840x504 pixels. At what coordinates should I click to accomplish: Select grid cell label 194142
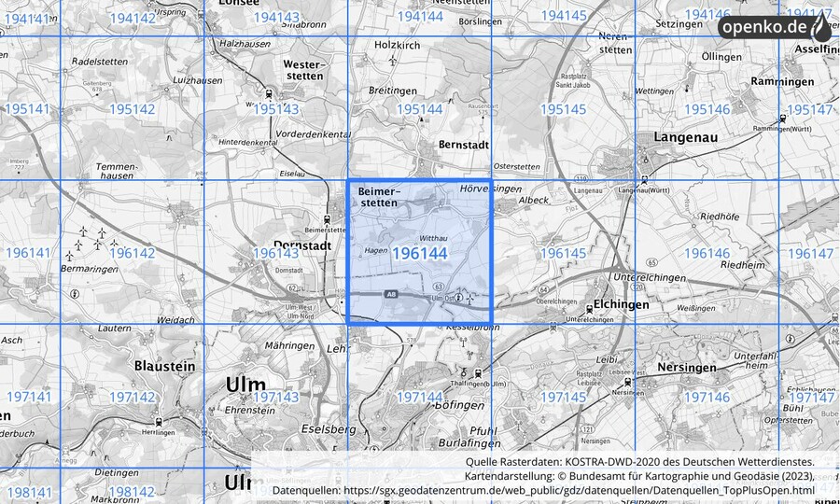pos(133,19)
